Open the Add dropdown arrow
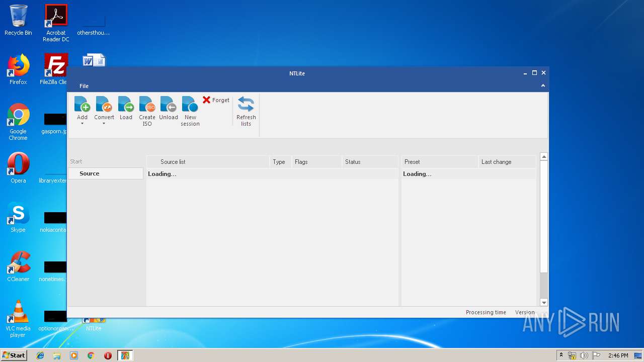644x362 pixels. point(82,124)
